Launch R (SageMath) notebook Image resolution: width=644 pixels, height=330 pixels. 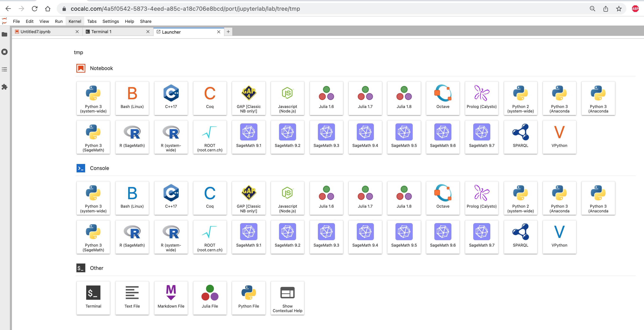click(132, 137)
